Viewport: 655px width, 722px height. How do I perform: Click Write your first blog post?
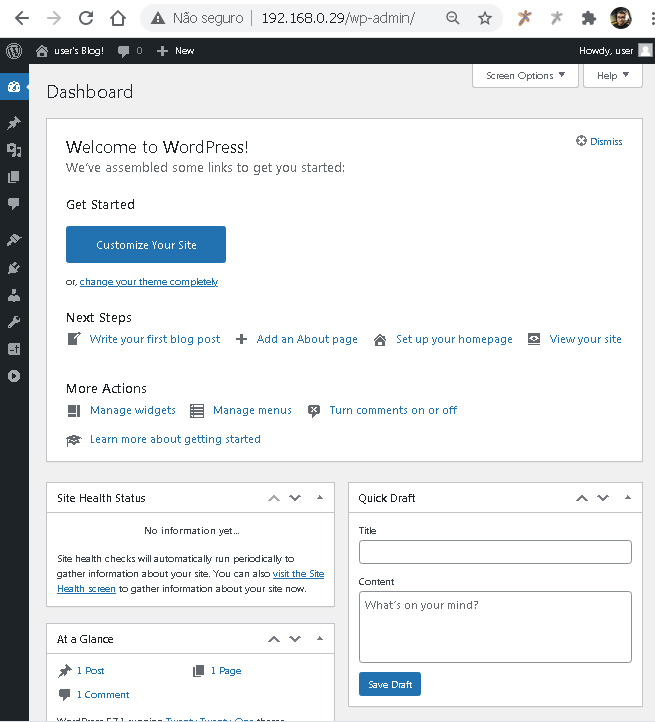coord(155,339)
